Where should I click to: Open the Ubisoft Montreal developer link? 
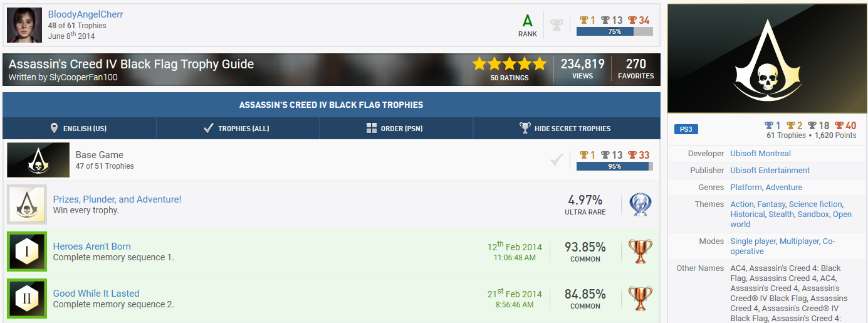click(760, 154)
